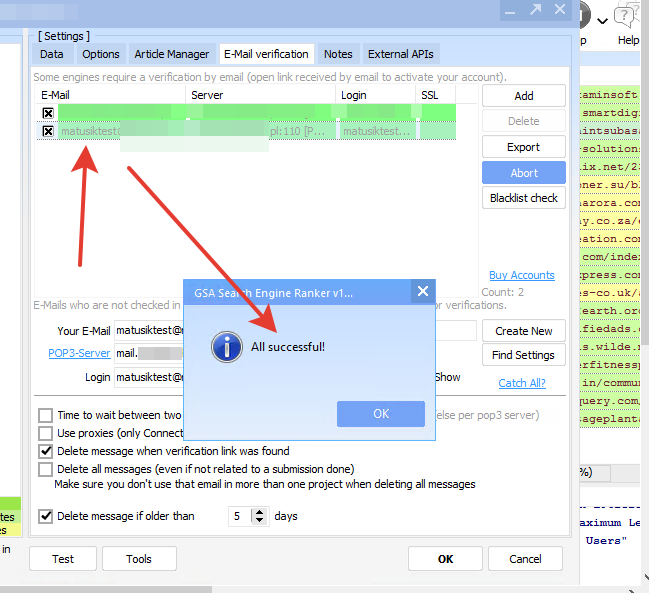
Task: Click the Your E-Mail input field
Action: [x=149, y=331]
